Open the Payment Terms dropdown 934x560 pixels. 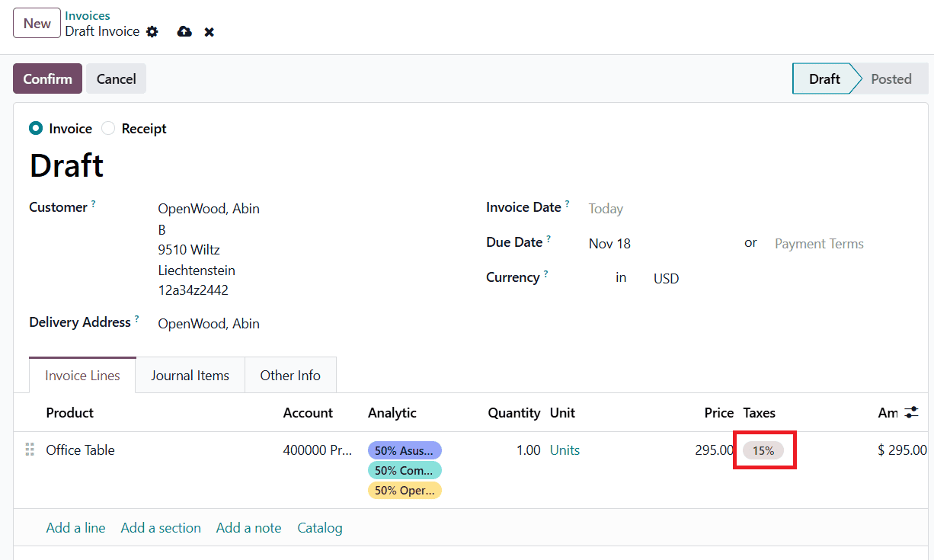click(819, 243)
